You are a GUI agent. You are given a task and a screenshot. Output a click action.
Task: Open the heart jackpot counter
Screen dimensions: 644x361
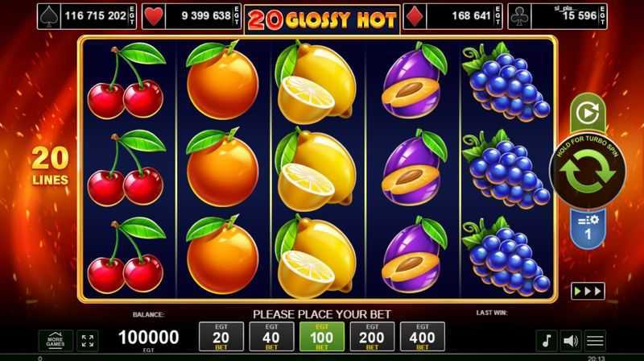tap(192, 16)
